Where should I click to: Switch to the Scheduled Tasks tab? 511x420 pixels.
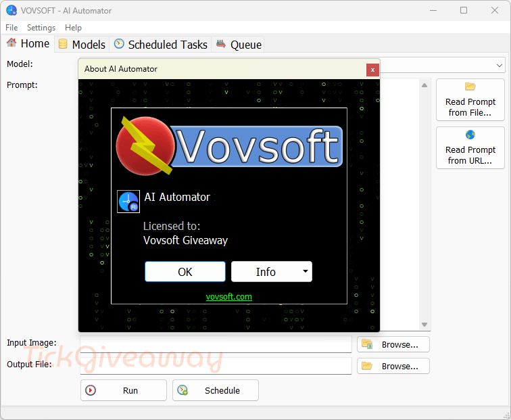click(161, 45)
